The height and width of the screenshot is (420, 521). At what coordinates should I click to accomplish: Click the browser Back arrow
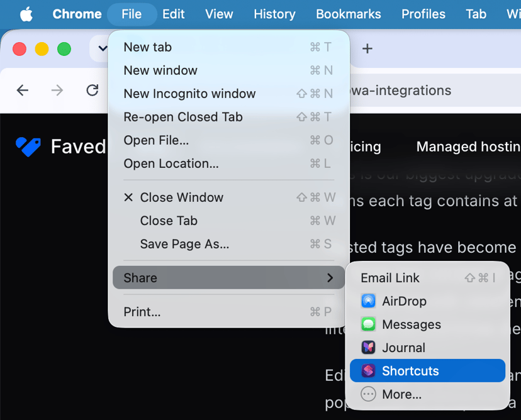[23, 91]
